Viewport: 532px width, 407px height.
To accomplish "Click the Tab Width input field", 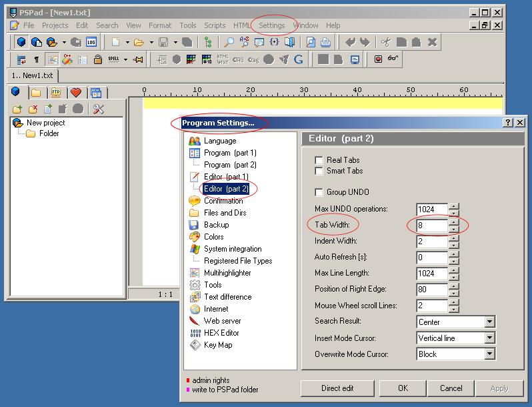I will tap(432, 226).
